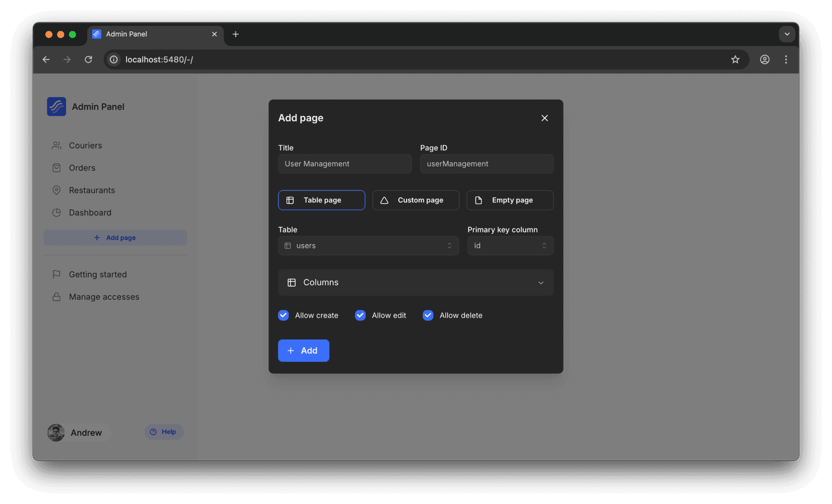The height and width of the screenshot is (504, 832).
Task: Bookmark this page with the star icon
Action: click(x=735, y=59)
